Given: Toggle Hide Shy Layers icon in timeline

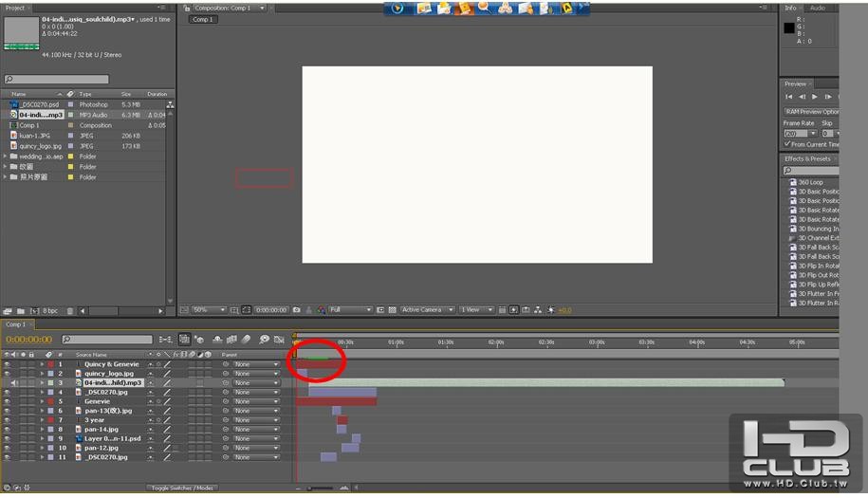Looking at the screenshot, I should [x=217, y=340].
